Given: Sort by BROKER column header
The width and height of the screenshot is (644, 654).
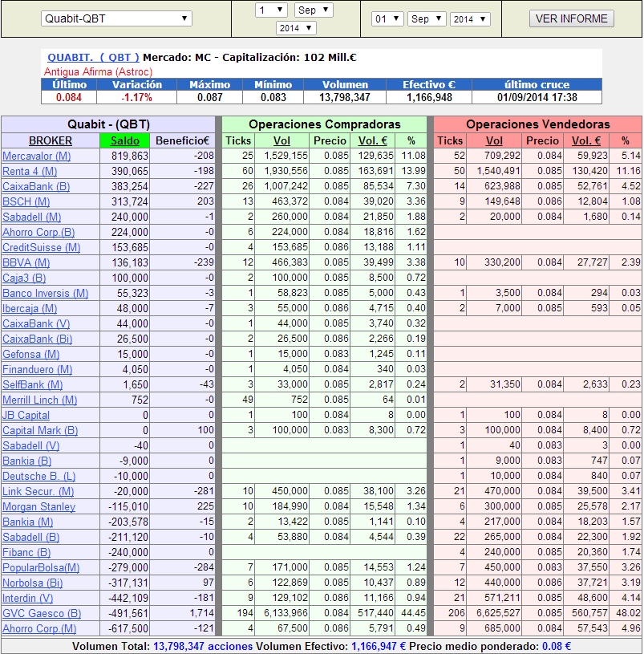Looking at the screenshot, I should (51, 140).
